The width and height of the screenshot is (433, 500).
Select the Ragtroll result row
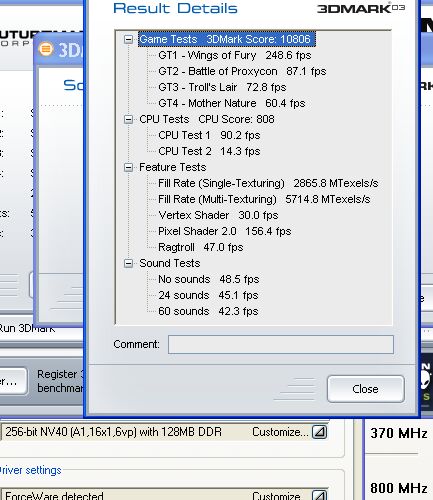click(200, 247)
